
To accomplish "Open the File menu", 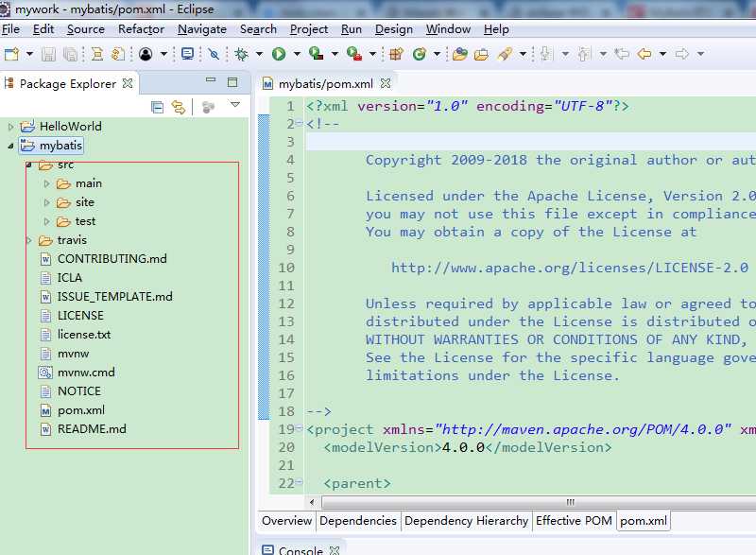I will click(10, 29).
